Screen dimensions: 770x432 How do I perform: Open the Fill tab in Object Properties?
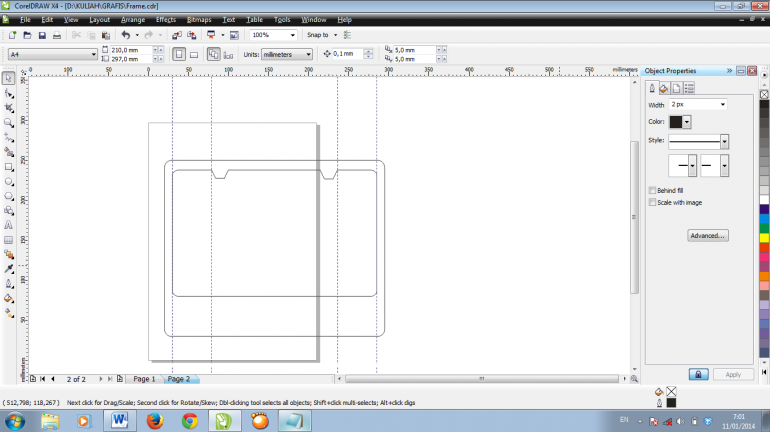(664, 88)
